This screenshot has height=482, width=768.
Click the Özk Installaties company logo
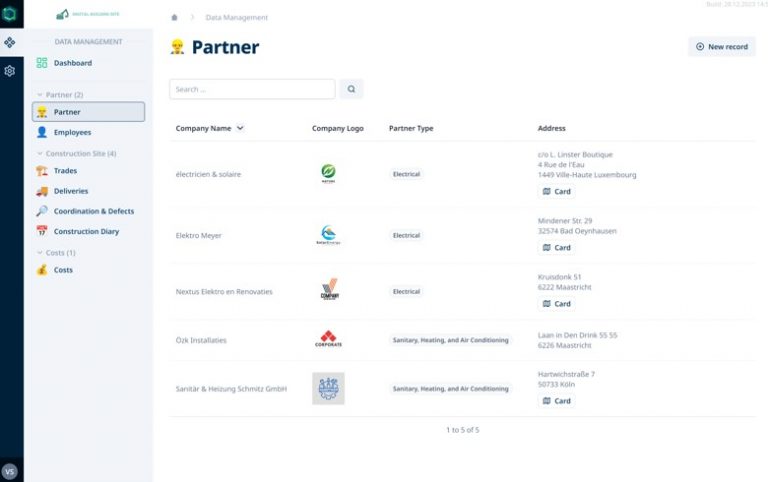328,338
